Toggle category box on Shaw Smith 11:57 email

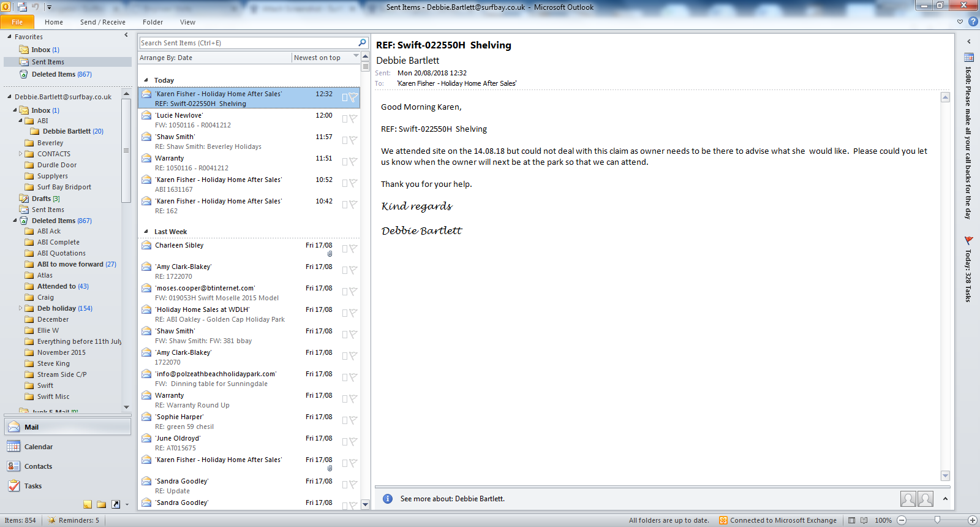345,140
